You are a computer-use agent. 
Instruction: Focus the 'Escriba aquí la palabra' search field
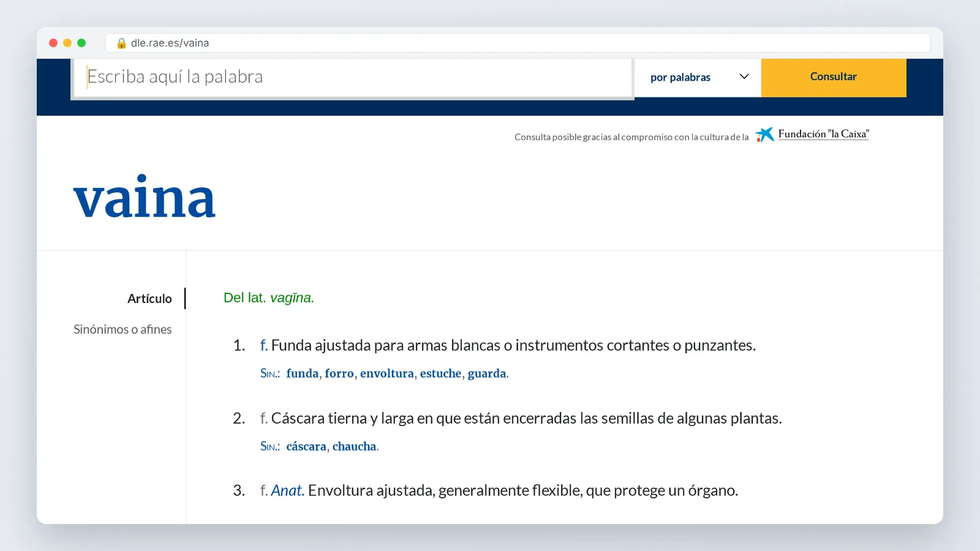(353, 77)
